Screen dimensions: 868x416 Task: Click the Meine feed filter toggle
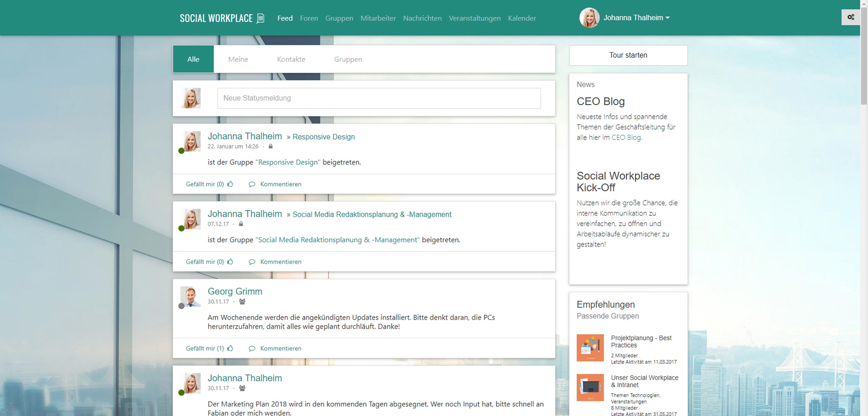pyautogui.click(x=239, y=59)
